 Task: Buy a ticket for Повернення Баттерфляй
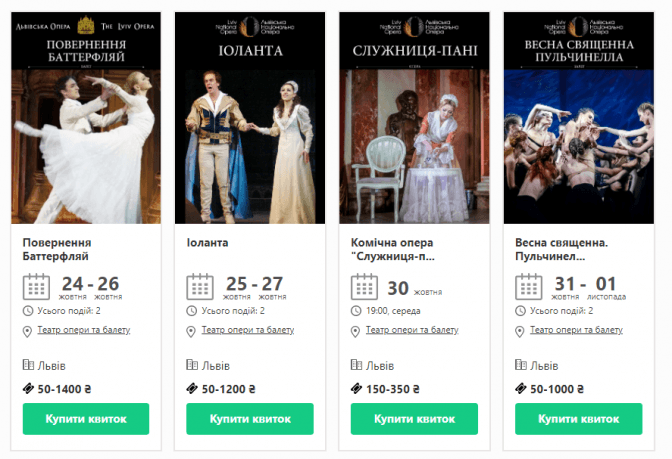click(x=86, y=419)
